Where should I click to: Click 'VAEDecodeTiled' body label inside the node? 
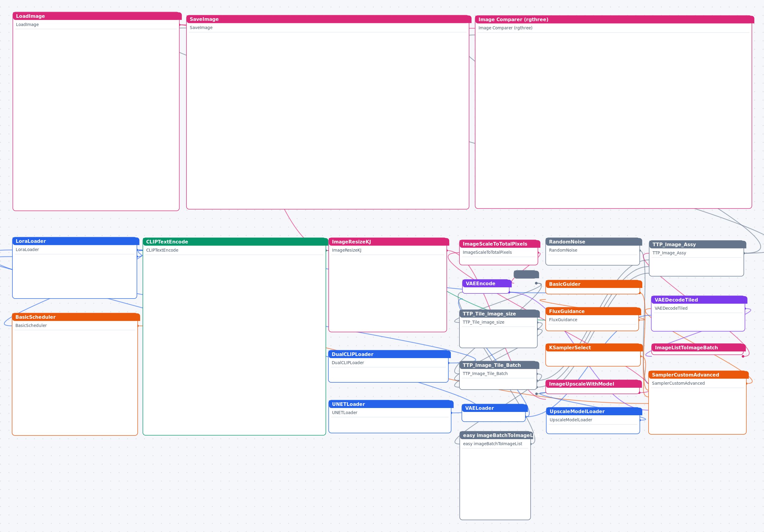671,308
